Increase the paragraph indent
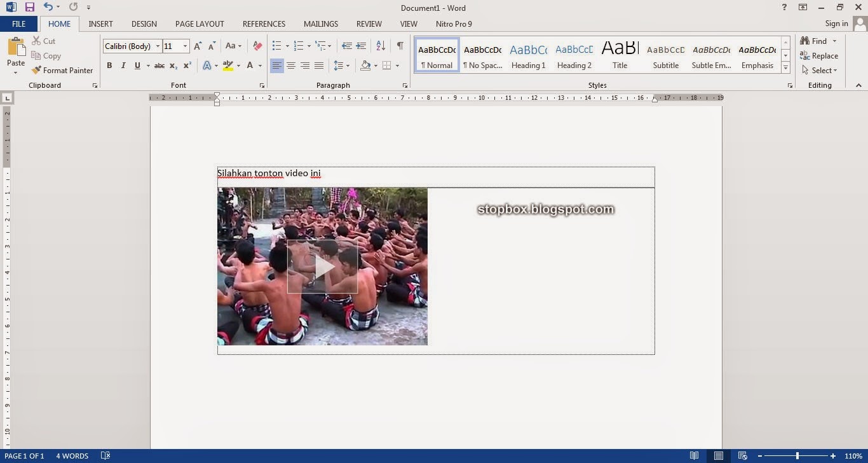The height and width of the screenshot is (463, 868). 361,46
